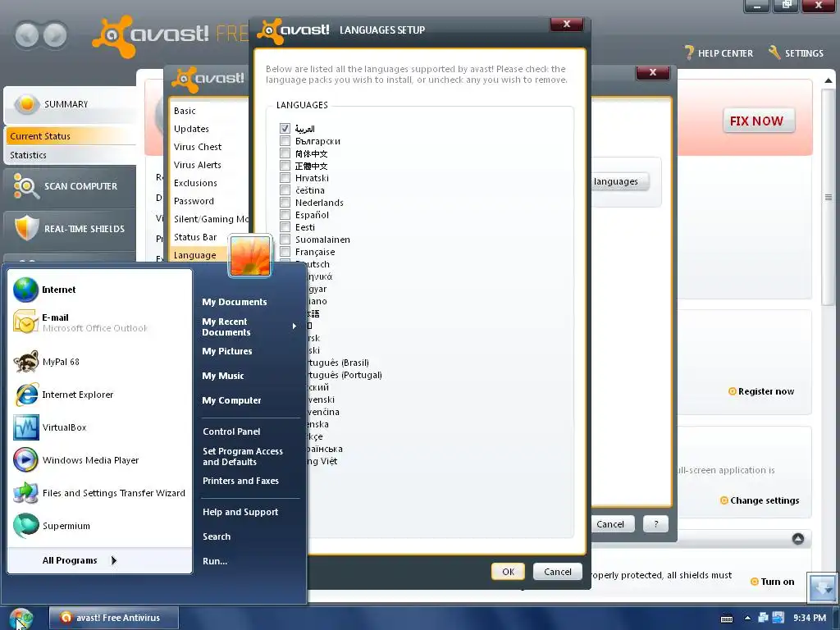840x630 pixels.
Task: Check the Български language checkbox
Action: pyautogui.click(x=285, y=141)
